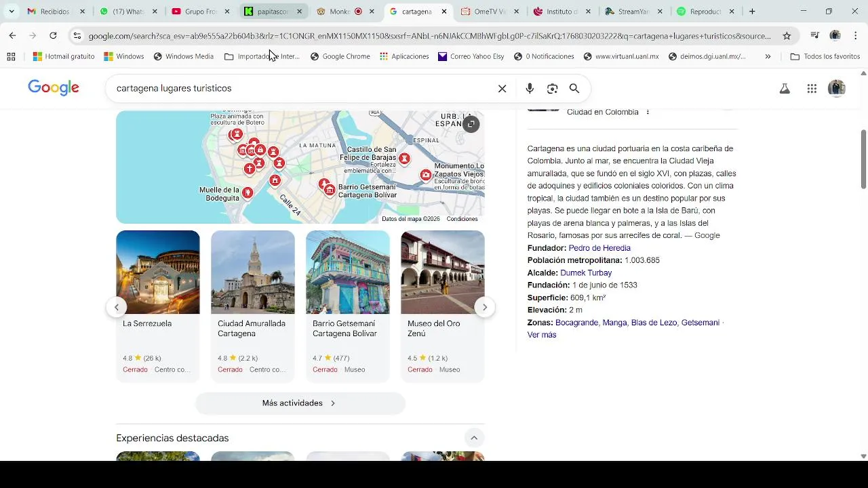Screen dimensions: 868x488
Task: Open the tab search dropdown arrow
Action: coord(11,12)
